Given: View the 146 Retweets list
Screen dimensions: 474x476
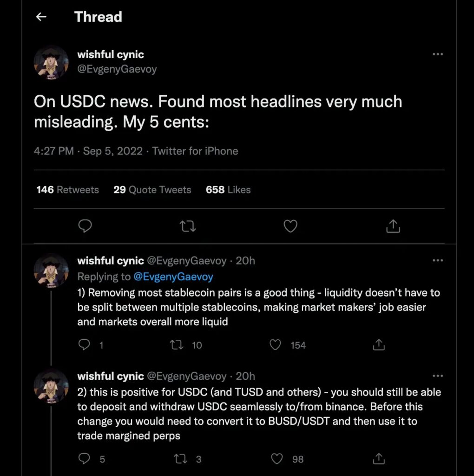Looking at the screenshot, I should coord(67,190).
